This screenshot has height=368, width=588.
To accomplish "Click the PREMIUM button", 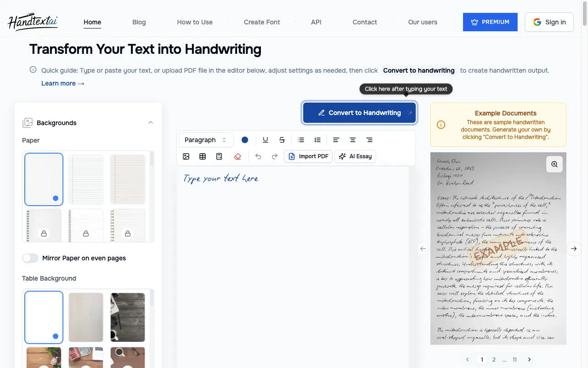I will click(x=490, y=22).
